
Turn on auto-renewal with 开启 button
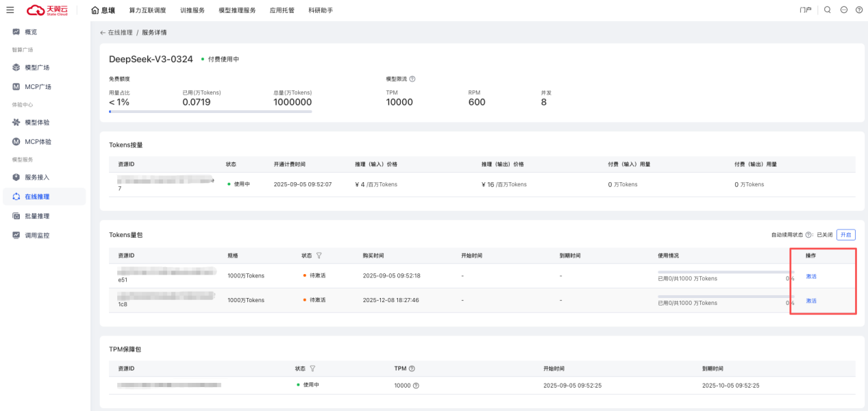pyautogui.click(x=845, y=235)
